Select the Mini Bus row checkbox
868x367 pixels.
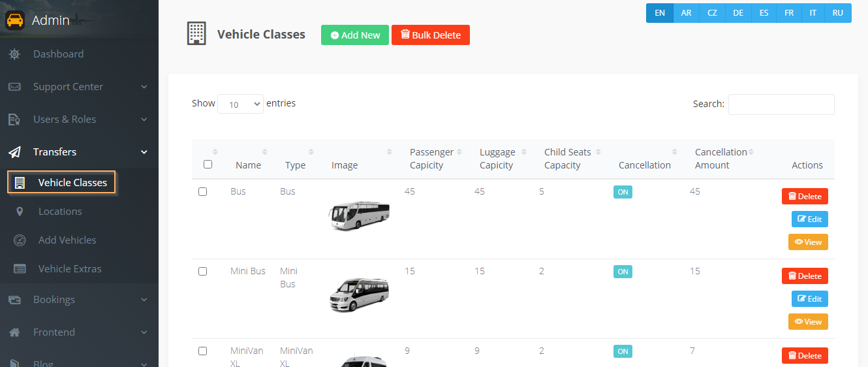(x=202, y=272)
